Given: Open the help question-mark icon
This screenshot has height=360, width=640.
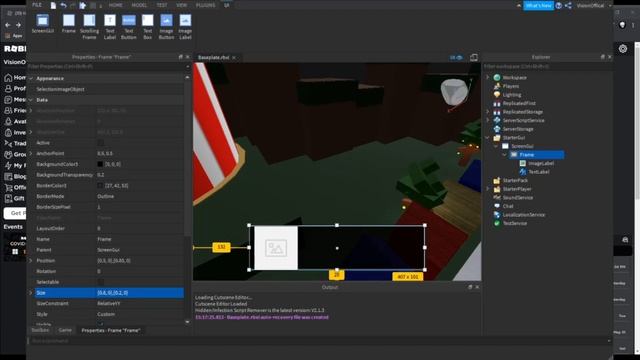Looking at the screenshot, I should pyautogui.click(x=559, y=5).
